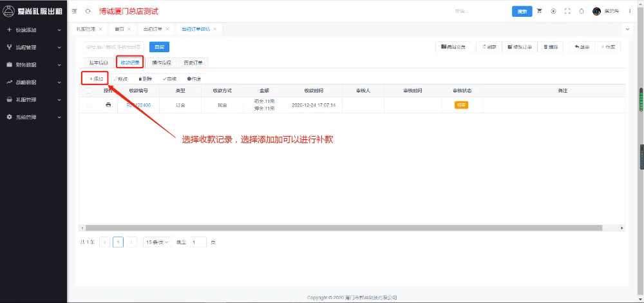644x303 pixels.
Task: Check the payment record row checkbox
Action: click(89, 105)
